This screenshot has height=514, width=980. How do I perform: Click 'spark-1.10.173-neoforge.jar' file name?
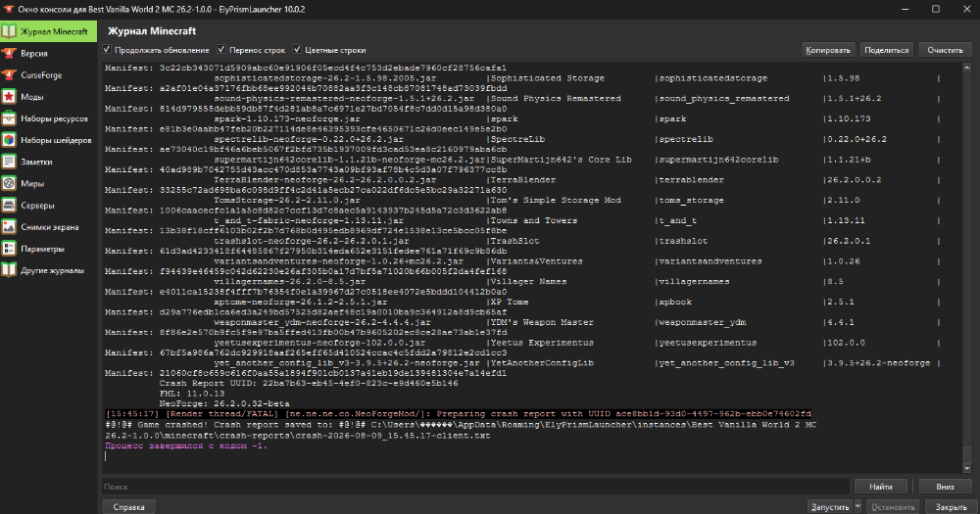[287, 118]
